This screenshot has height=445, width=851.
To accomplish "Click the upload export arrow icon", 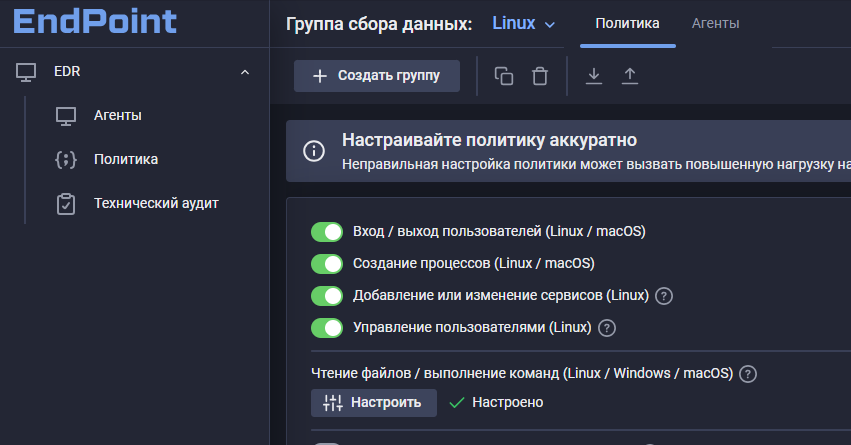I will click(629, 76).
